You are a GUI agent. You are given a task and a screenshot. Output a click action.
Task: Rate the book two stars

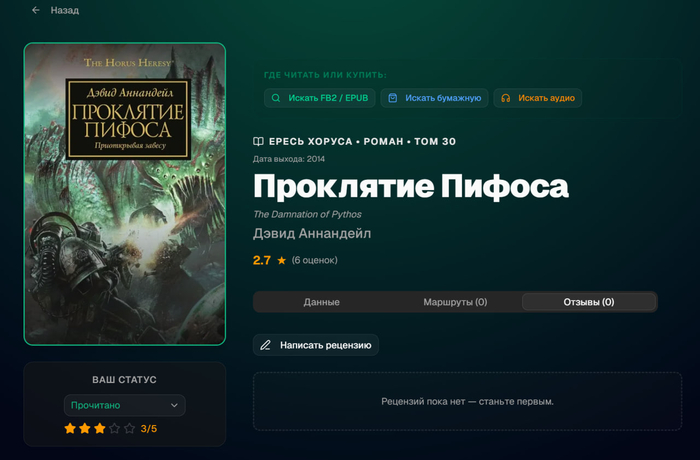point(84,429)
